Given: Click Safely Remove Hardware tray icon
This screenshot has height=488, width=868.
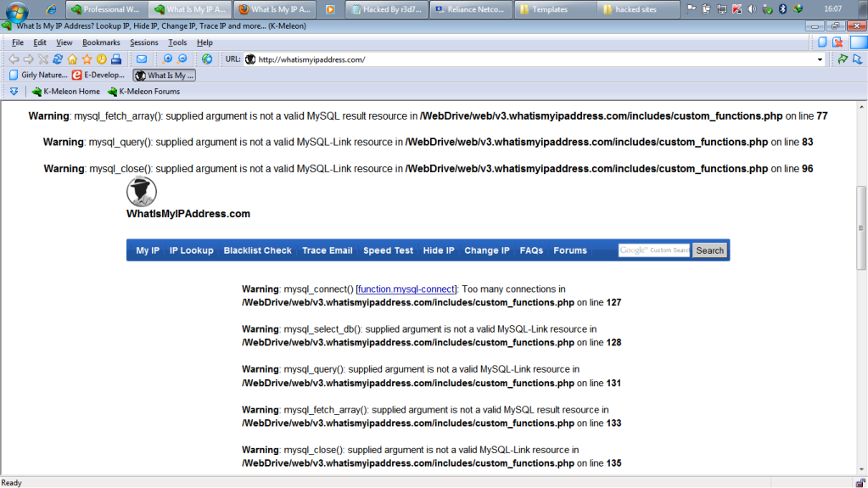Looking at the screenshot, I should coord(767,8).
